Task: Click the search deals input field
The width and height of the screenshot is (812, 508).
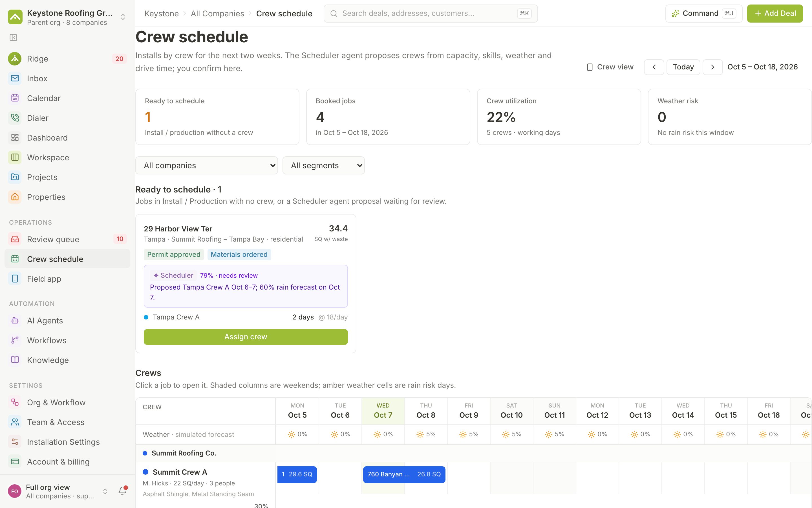Action: [431, 14]
